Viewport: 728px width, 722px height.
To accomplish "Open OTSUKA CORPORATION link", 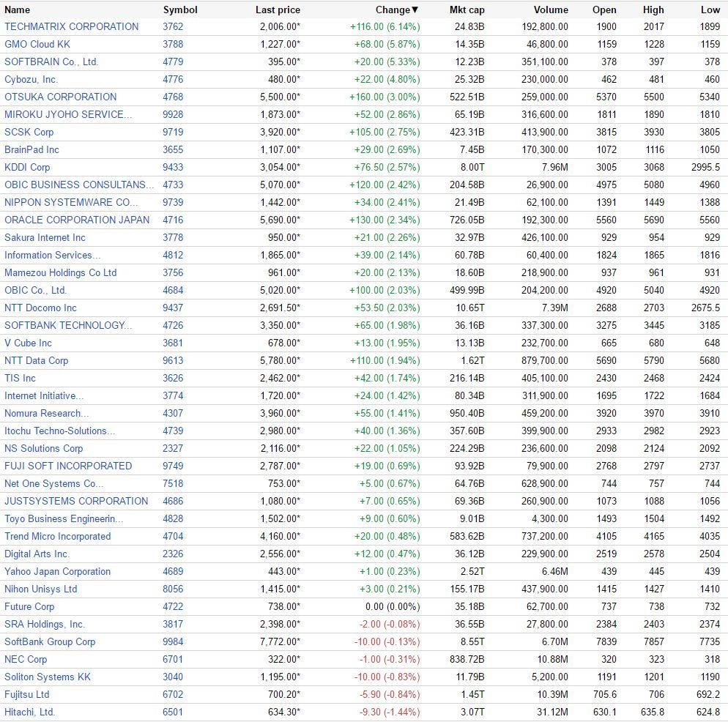I will (60, 97).
